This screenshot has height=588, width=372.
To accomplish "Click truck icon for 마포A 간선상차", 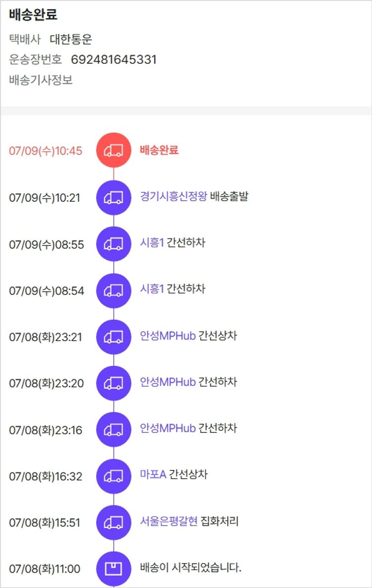I will click(114, 476).
